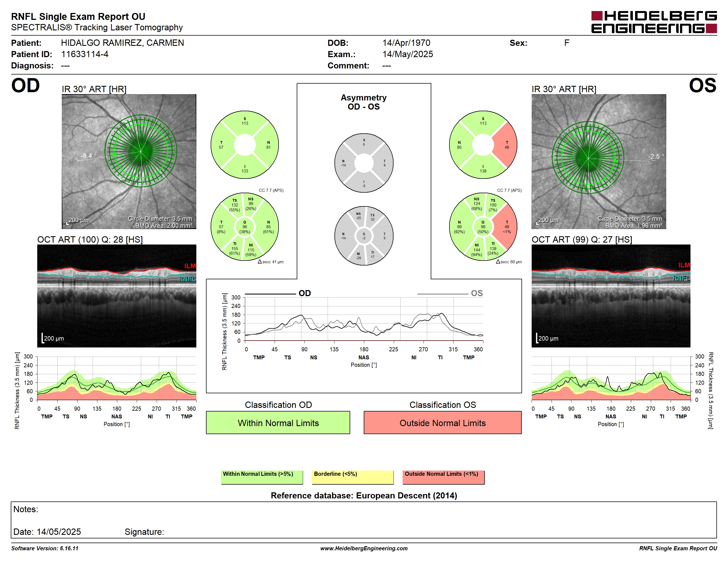Click the OS fixation angle -2.5° label
Screen dimensions: 728x563
point(656,156)
